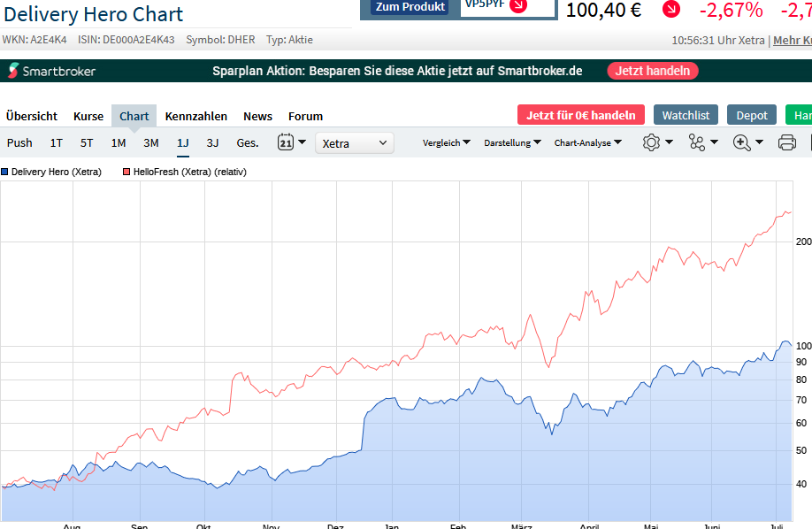Select the Ges. time range
The height and width of the screenshot is (529, 812).
click(248, 142)
